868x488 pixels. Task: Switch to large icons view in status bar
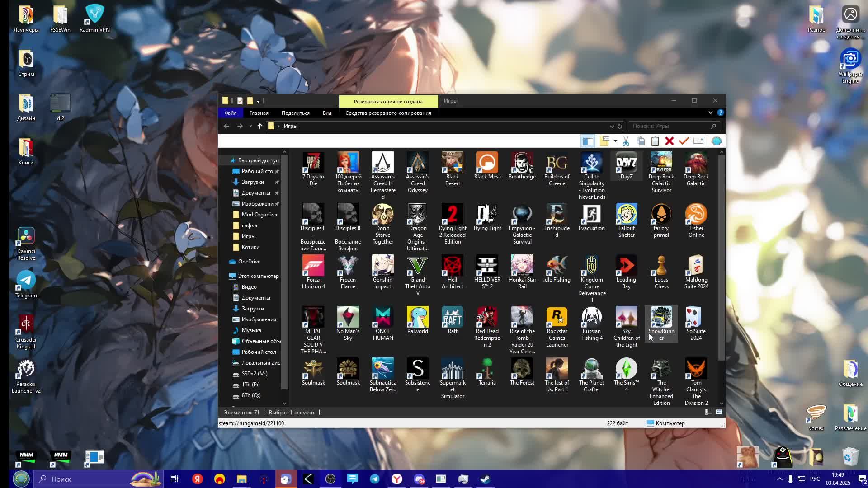pyautogui.click(x=718, y=412)
